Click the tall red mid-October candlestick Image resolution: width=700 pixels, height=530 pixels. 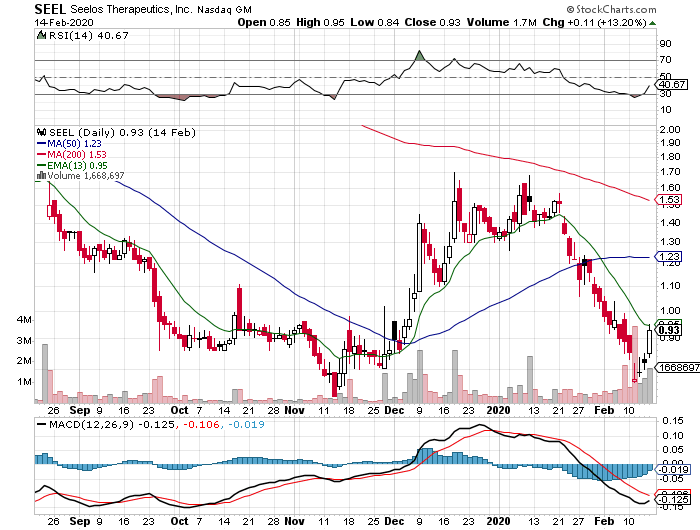click(240, 305)
